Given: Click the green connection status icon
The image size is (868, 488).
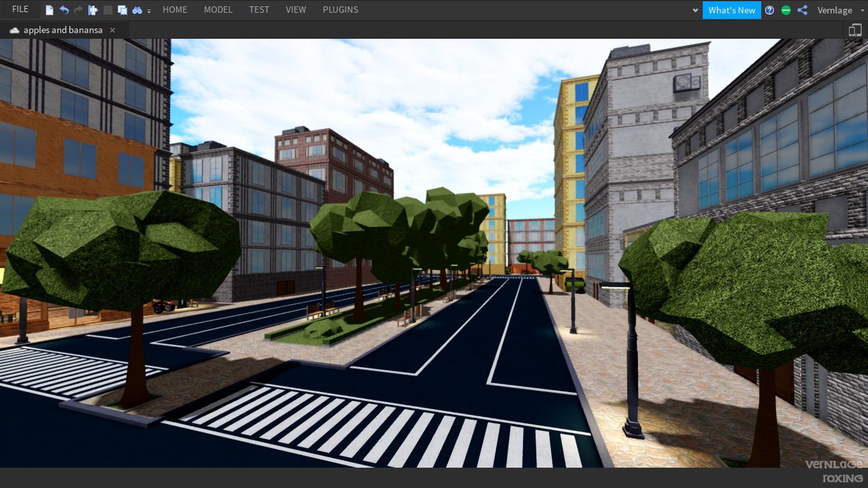Looking at the screenshot, I should (x=786, y=10).
